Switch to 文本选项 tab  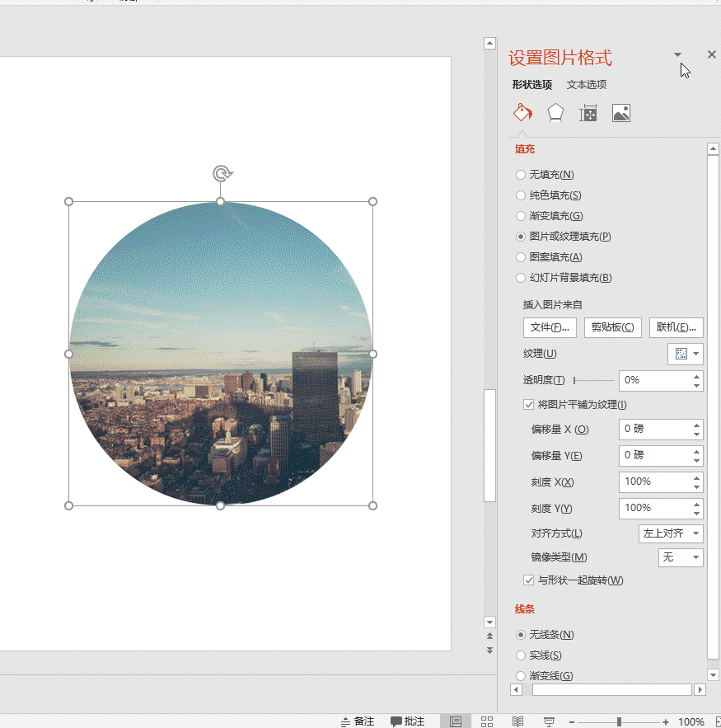[x=587, y=84]
